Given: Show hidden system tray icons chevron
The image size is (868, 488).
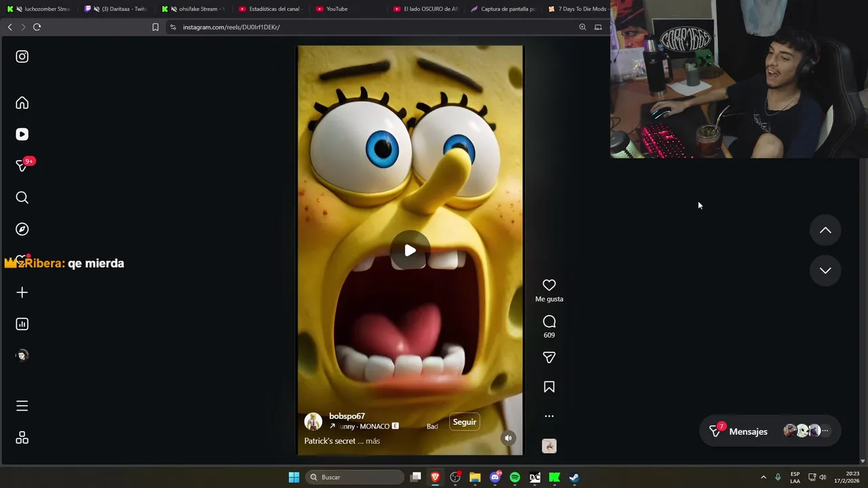Looking at the screenshot, I should click(x=763, y=477).
